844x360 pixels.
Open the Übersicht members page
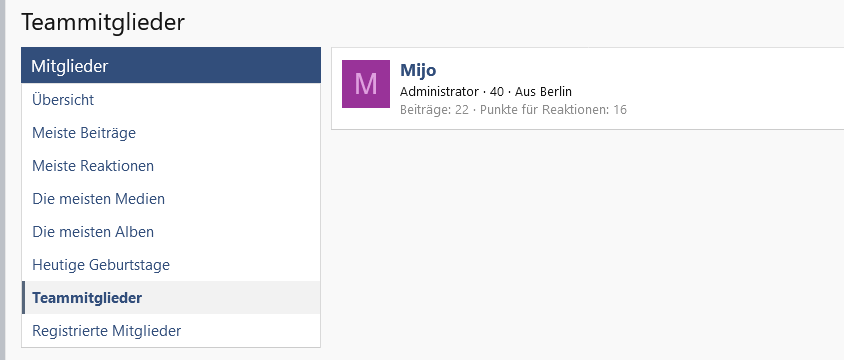[x=63, y=100]
